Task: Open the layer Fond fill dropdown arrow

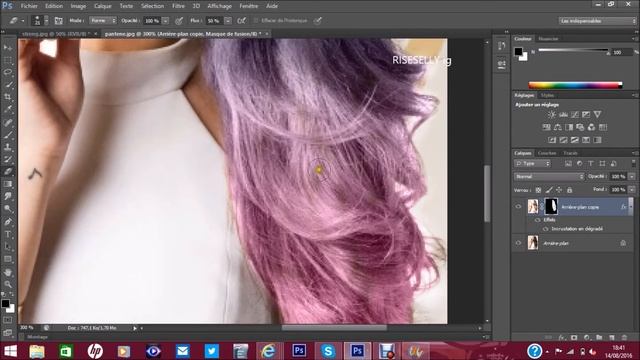Action: point(632,190)
